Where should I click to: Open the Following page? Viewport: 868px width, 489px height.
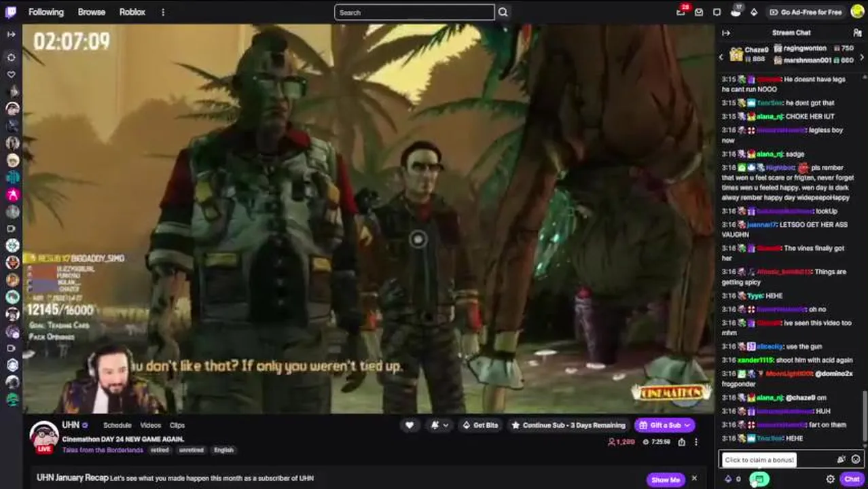tap(46, 12)
